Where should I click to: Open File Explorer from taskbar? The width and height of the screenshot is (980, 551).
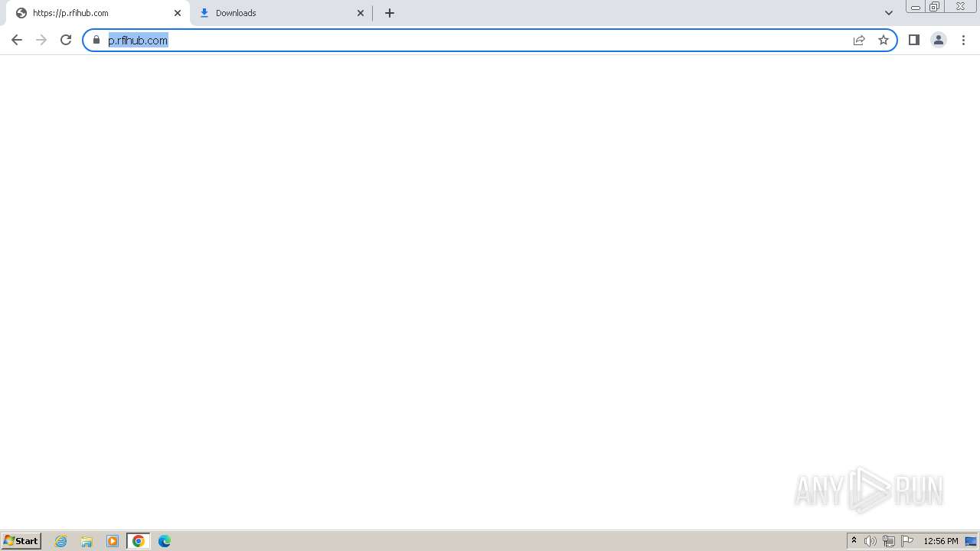point(87,541)
